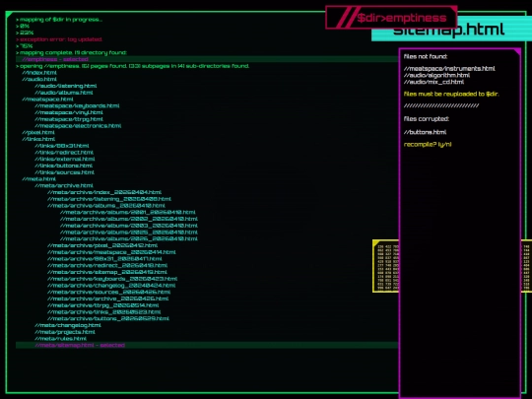This screenshot has height=399, width=532.
Task: Click missing file //audio/mix_cd.html
Action: [x=433, y=82]
